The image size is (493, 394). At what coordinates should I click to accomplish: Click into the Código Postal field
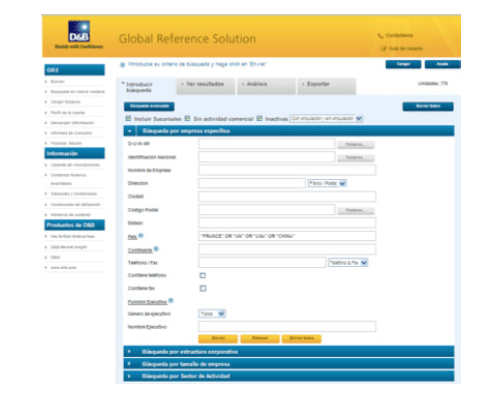(267, 210)
